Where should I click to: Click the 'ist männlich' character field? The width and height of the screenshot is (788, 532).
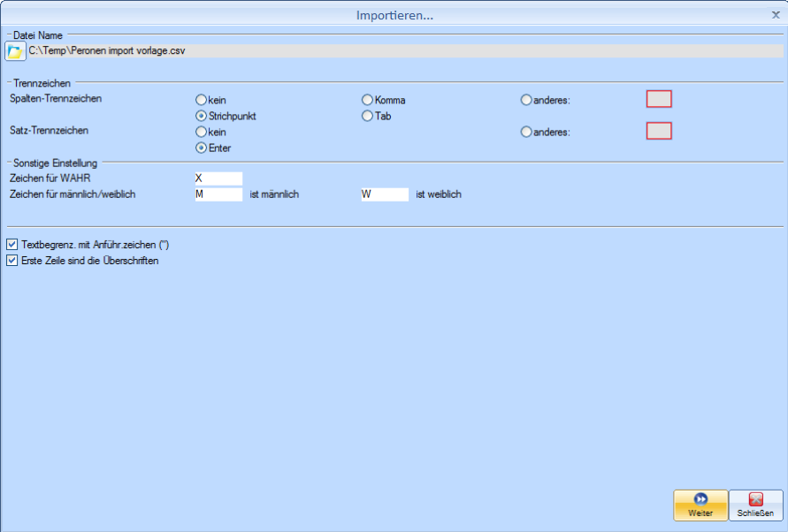click(218, 194)
